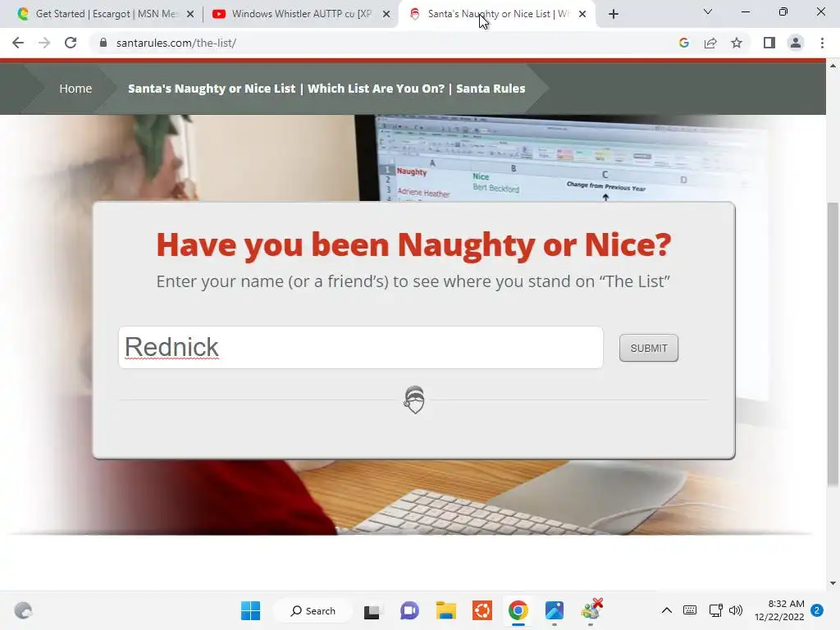Open the notification badge showing 2
The height and width of the screenshot is (630, 840).
[817, 610]
